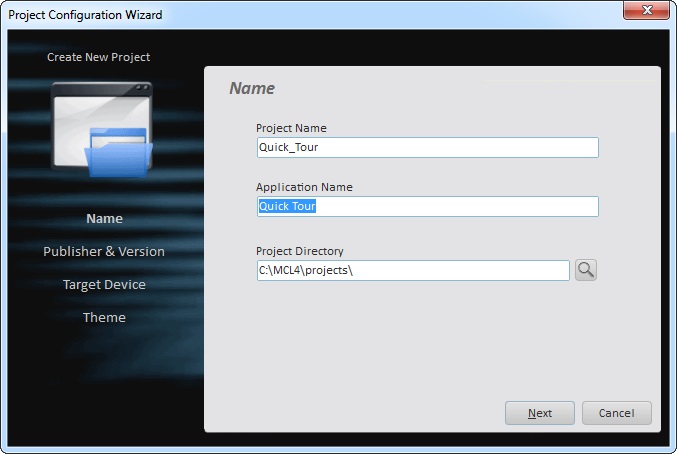Click the 'Project Configuration Wizard' title bar text

pos(85,15)
